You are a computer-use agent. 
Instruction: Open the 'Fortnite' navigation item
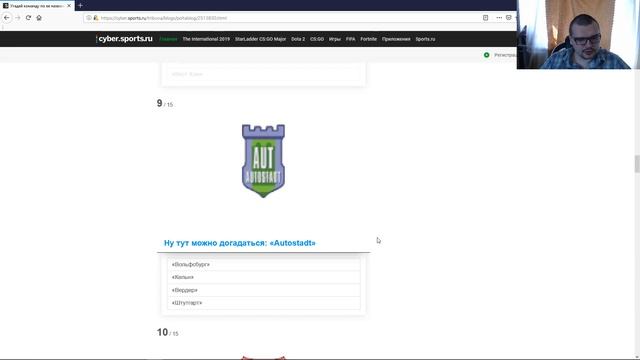pyautogui.click(x=369, y=39)
